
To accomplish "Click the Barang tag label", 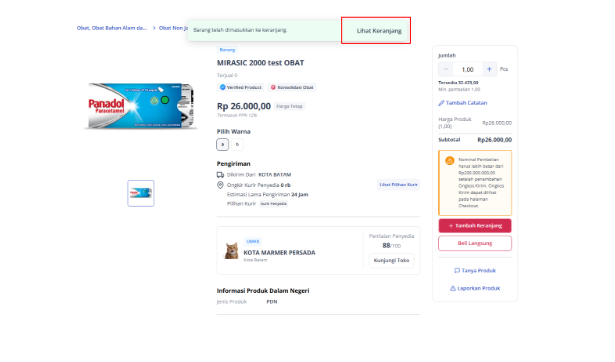I will [227, 50].
